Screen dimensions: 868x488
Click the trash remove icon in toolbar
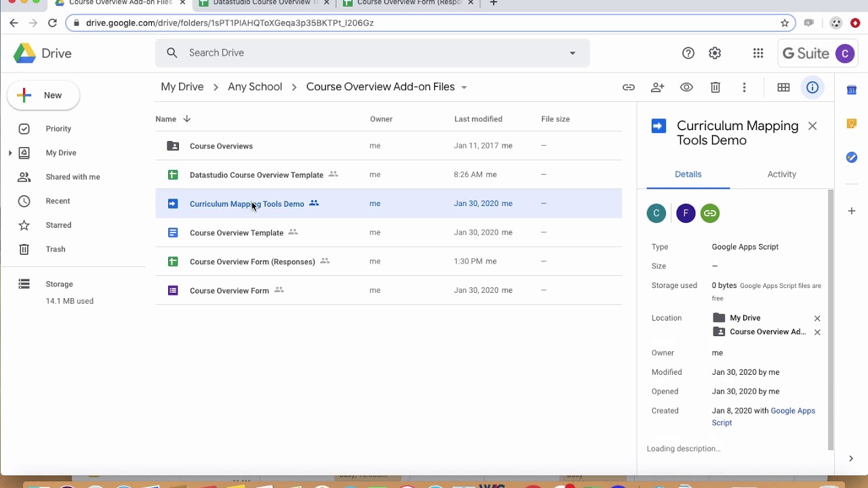point(715,87)
